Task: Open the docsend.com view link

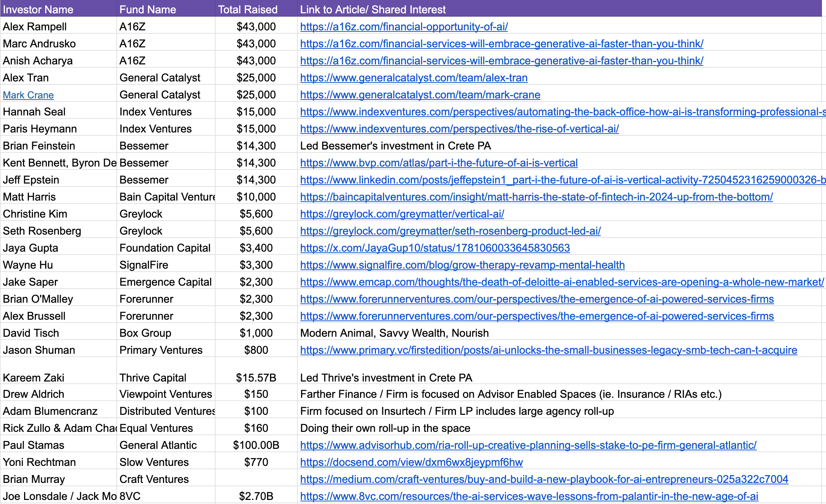Action: 412,462
